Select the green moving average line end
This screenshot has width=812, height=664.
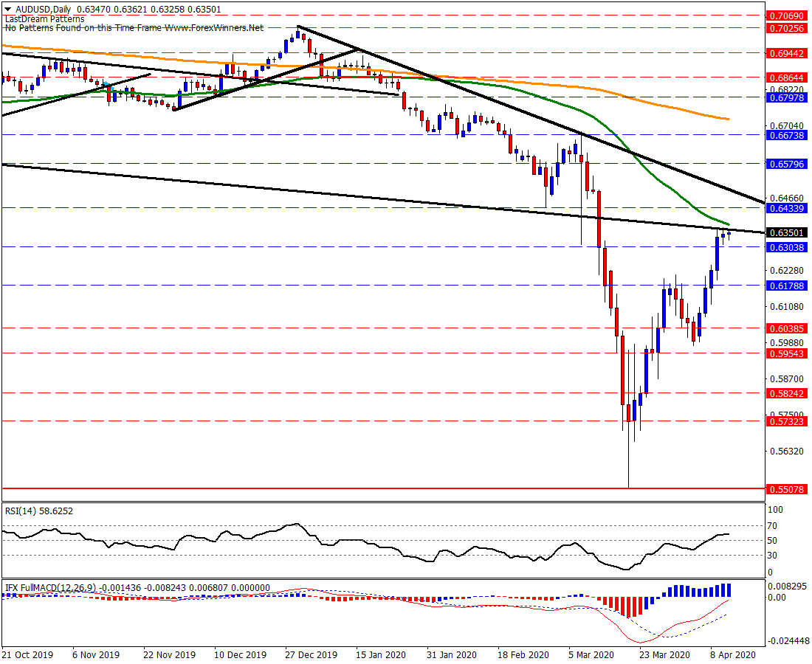[x=727, y=224]
